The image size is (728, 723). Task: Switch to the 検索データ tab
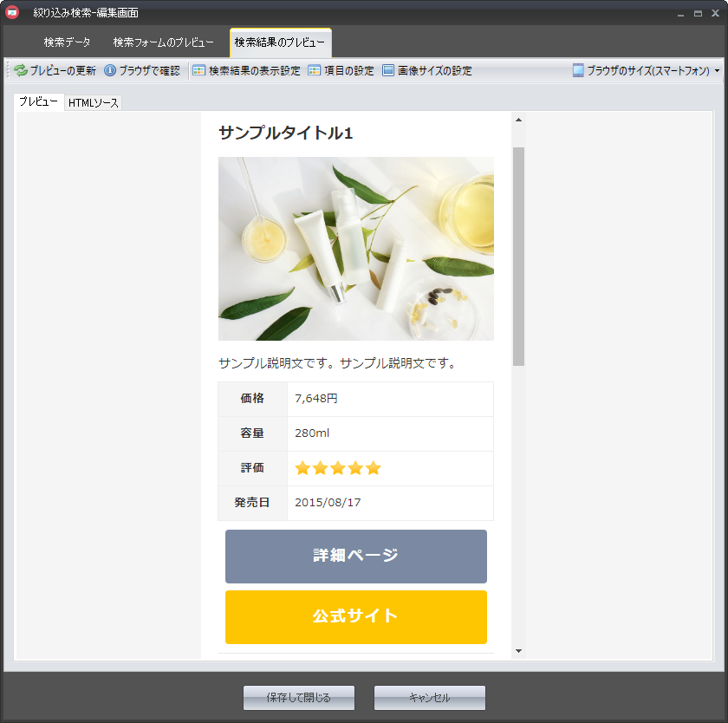67,42
